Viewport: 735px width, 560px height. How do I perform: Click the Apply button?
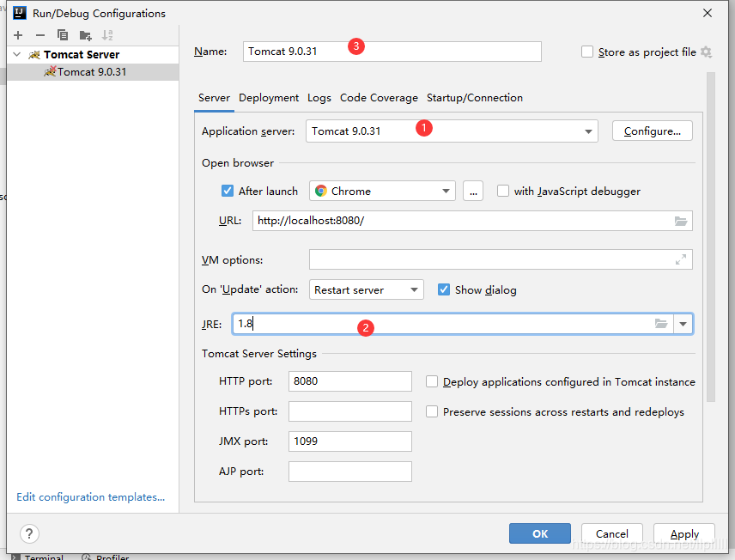683,533
